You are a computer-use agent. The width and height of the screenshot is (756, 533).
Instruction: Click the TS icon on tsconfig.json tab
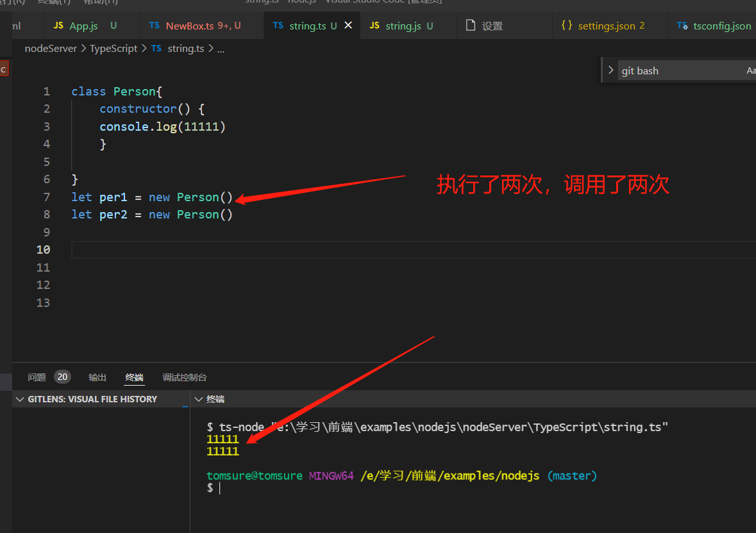point(682,26)
